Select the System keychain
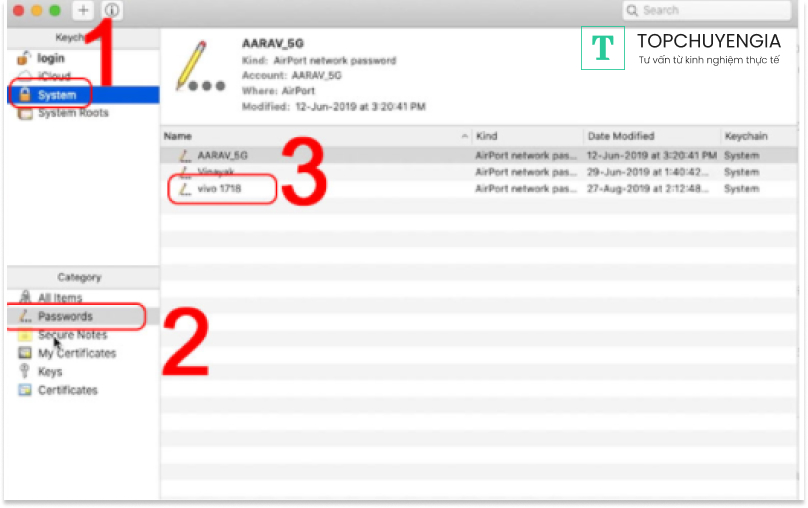 coord(56,95)
